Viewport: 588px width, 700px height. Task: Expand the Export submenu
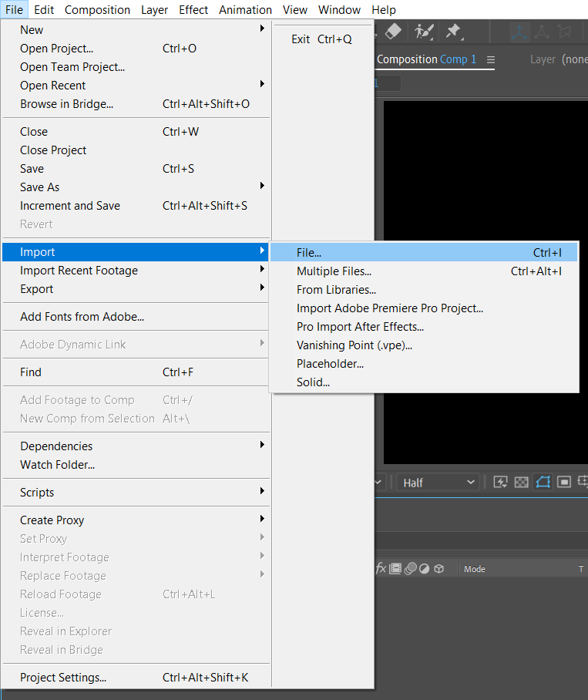136,289
